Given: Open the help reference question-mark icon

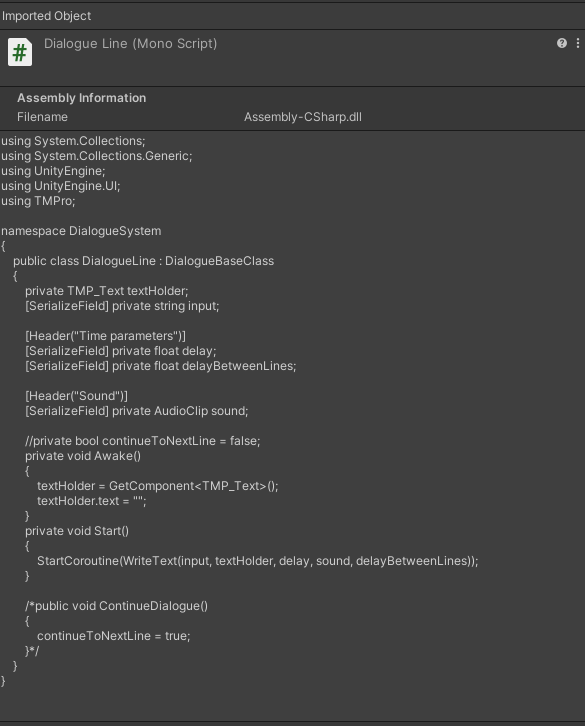Looking at the screenshot, I should tap(562, 43).
